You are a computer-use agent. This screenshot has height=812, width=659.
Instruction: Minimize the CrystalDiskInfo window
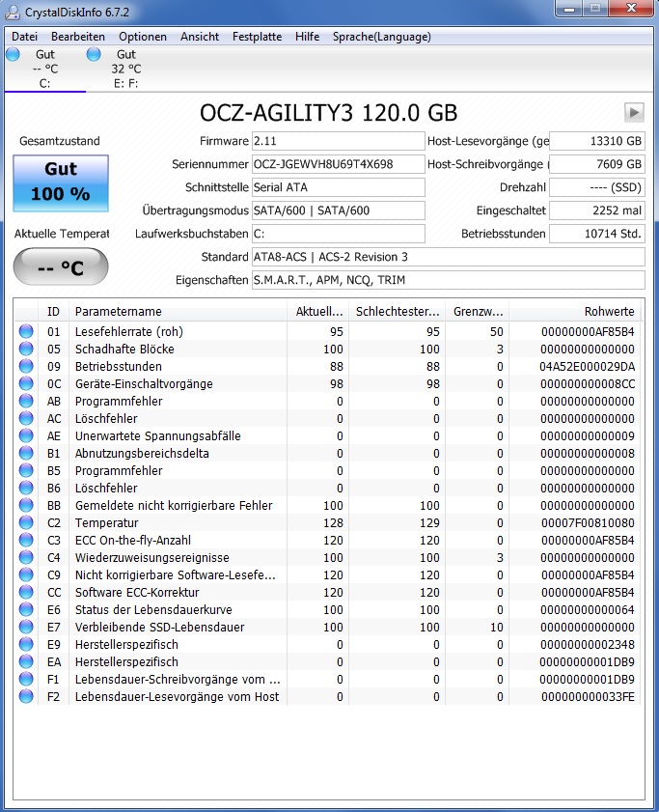[569, 9]
